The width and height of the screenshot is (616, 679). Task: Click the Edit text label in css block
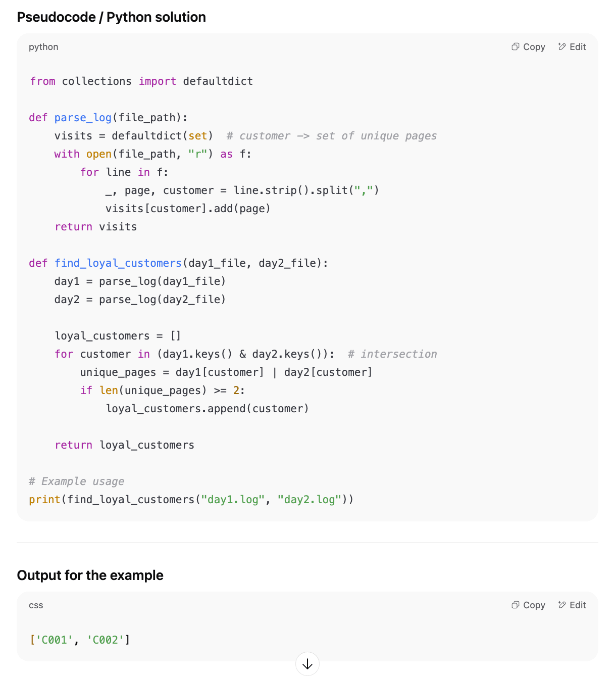coord(578,605)
